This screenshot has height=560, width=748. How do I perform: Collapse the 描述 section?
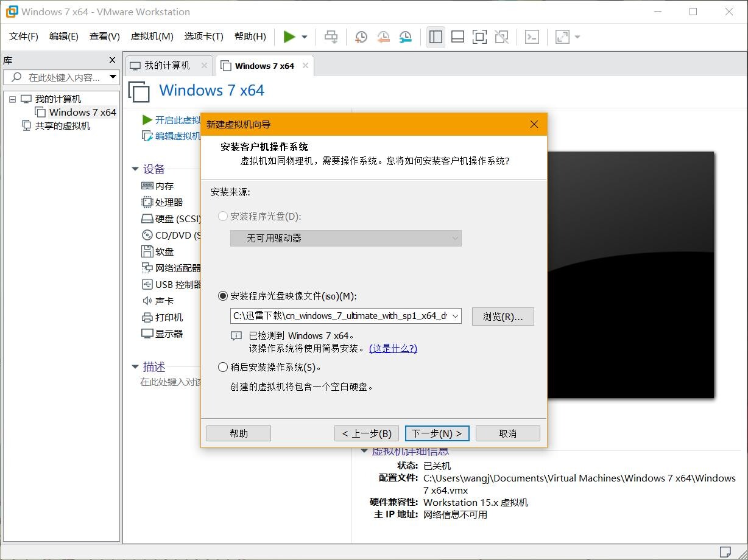click(x=135, y=366)
